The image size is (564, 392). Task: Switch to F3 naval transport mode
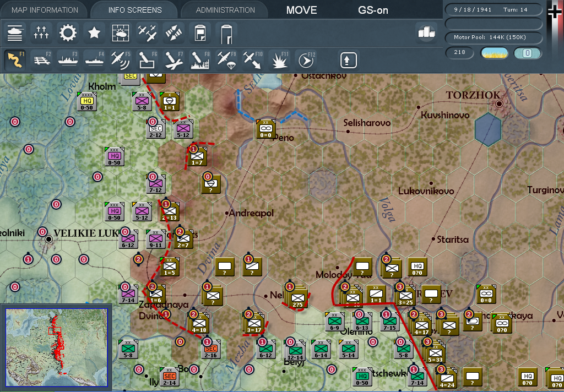68,59
